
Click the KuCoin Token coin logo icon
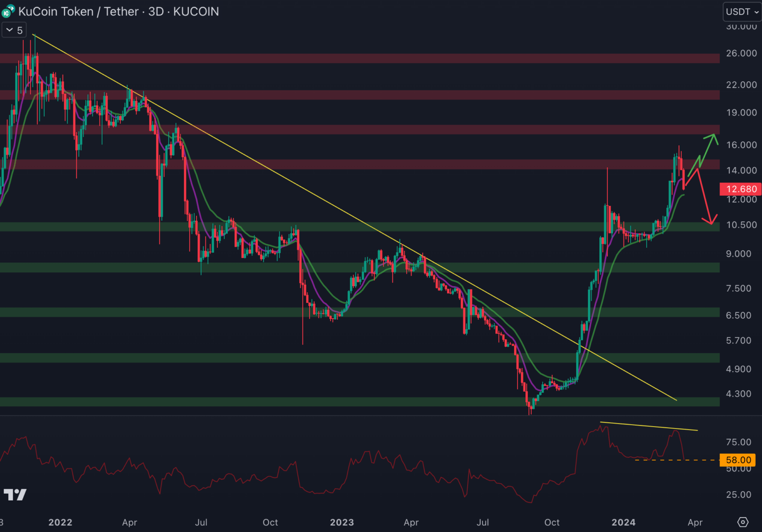point(8,11)
